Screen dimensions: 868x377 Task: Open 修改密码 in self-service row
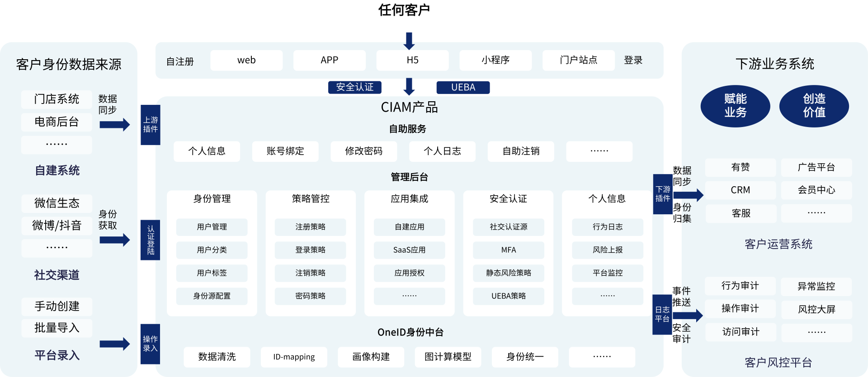[363, 151]
